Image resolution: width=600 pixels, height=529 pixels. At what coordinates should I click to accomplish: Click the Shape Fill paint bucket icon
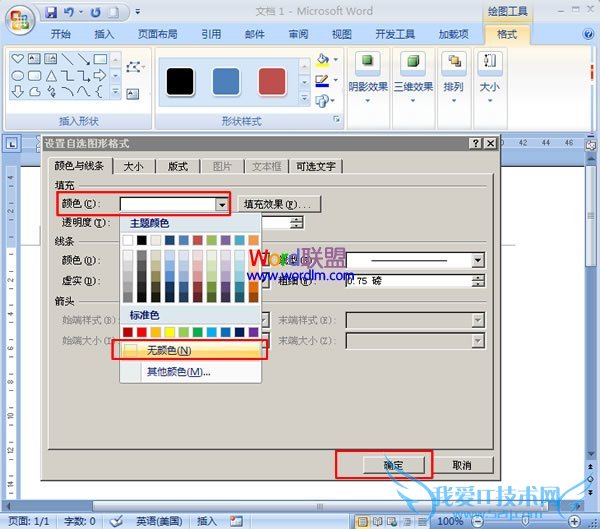pos(322,60)
